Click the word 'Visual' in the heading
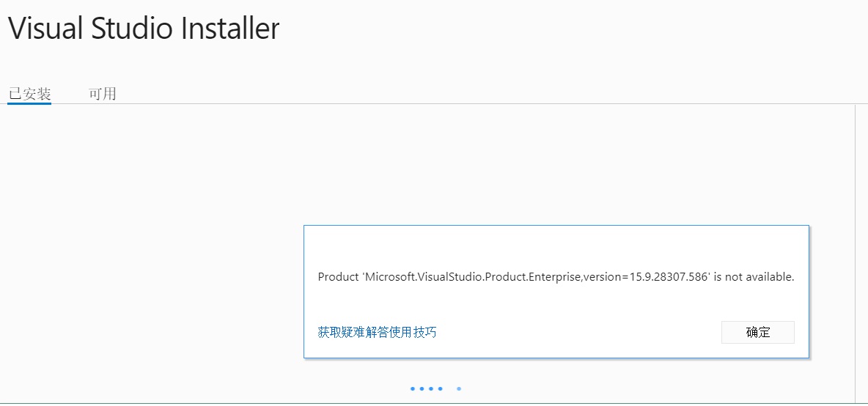This screenshot has width=868, height=406. [45, 29]
